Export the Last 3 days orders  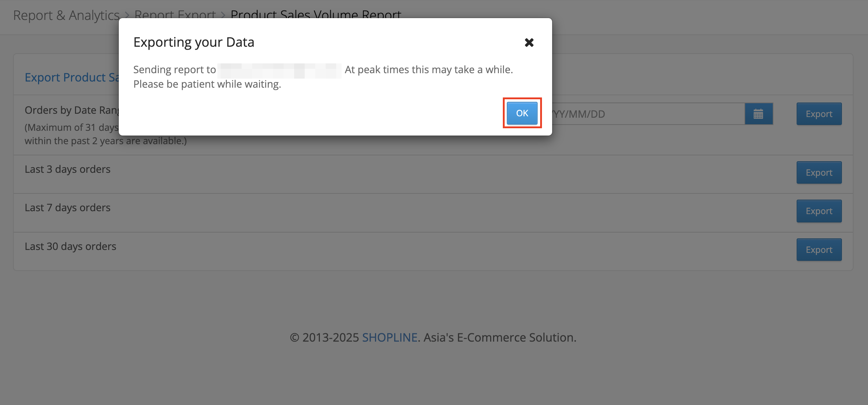tap(819, 173)
